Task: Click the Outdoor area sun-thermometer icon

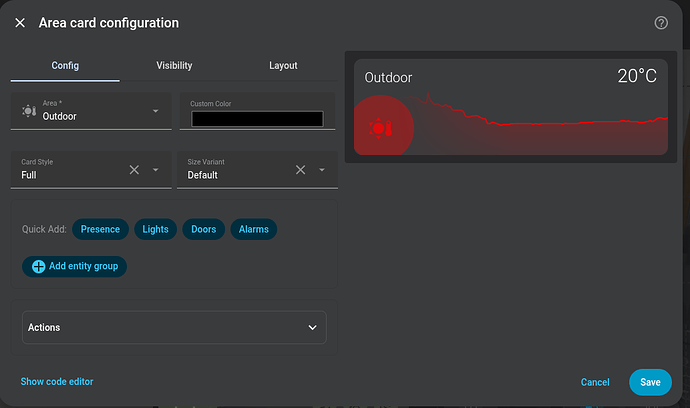Action: (x=29, y=111)
